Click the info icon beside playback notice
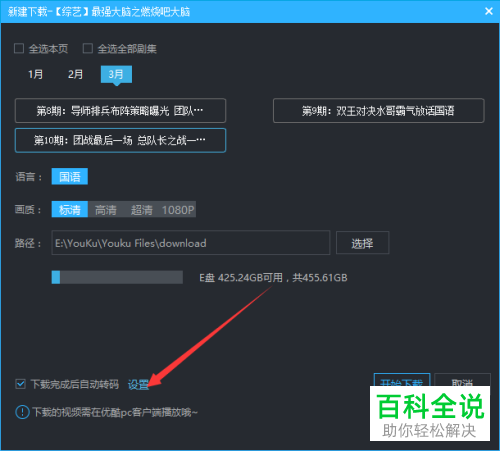 pyautogui.click(x=22, y=412)
